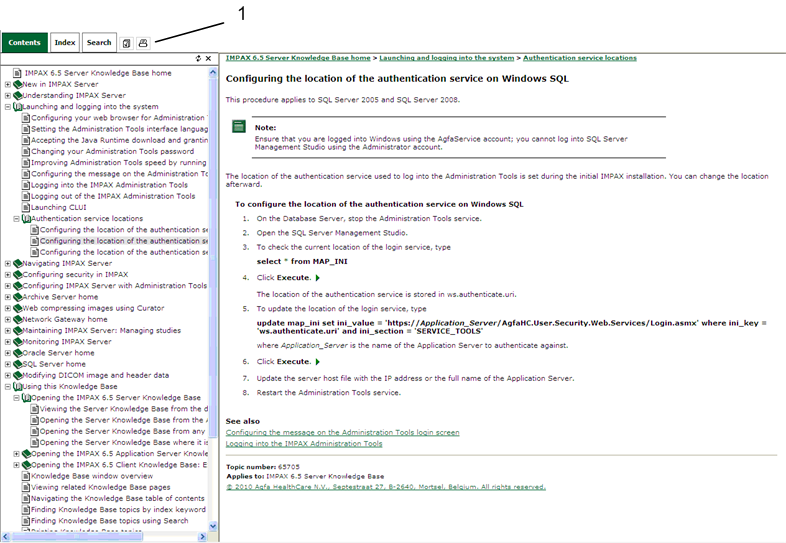This screenshot has height=543, width=786.
Task: Click the Agfa HealthCare copyright link
Action: click(x=385, y=487)
